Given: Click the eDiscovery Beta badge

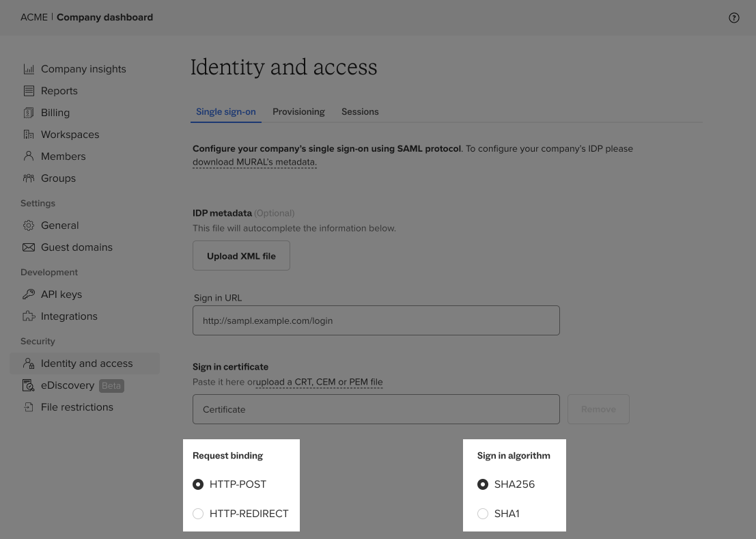Looking at the screenshot, I should (111, 386).
